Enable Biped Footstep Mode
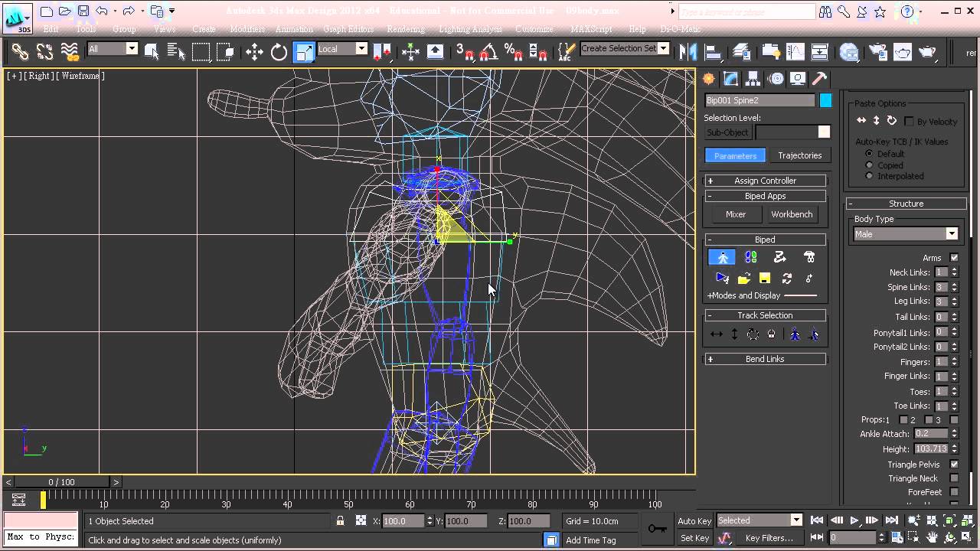Screen dimensions: 980x551 [751, 257]
